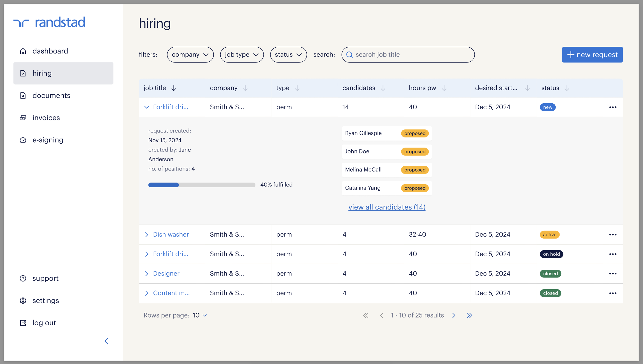This screenshot has height=364, width=643.
Task: Go to next results page
Action: 454,316
